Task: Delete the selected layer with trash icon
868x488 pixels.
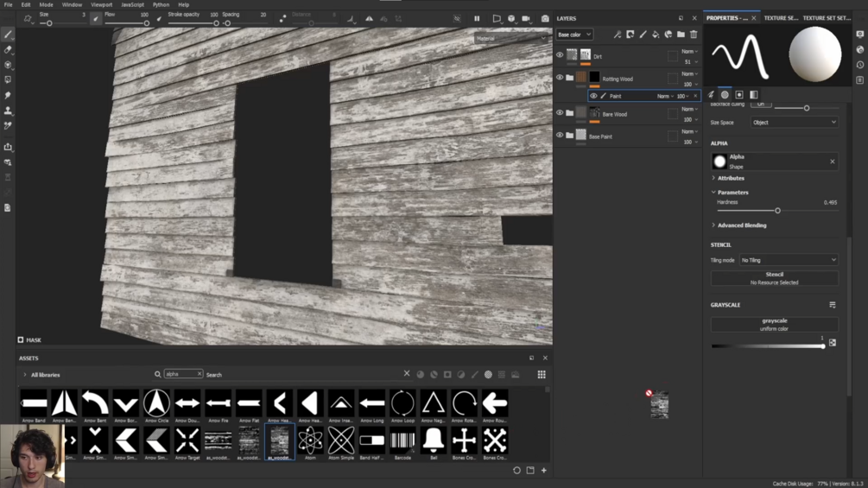Action: [x=694, y=35]
